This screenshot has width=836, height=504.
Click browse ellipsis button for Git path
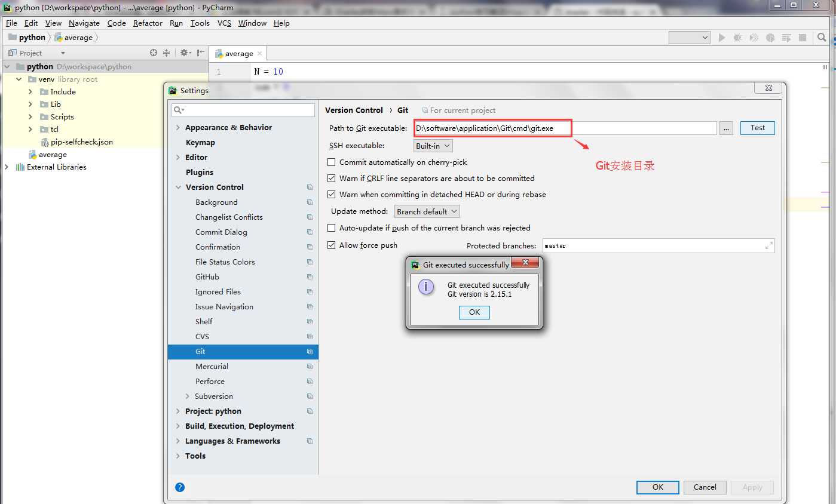click(726, 128)
